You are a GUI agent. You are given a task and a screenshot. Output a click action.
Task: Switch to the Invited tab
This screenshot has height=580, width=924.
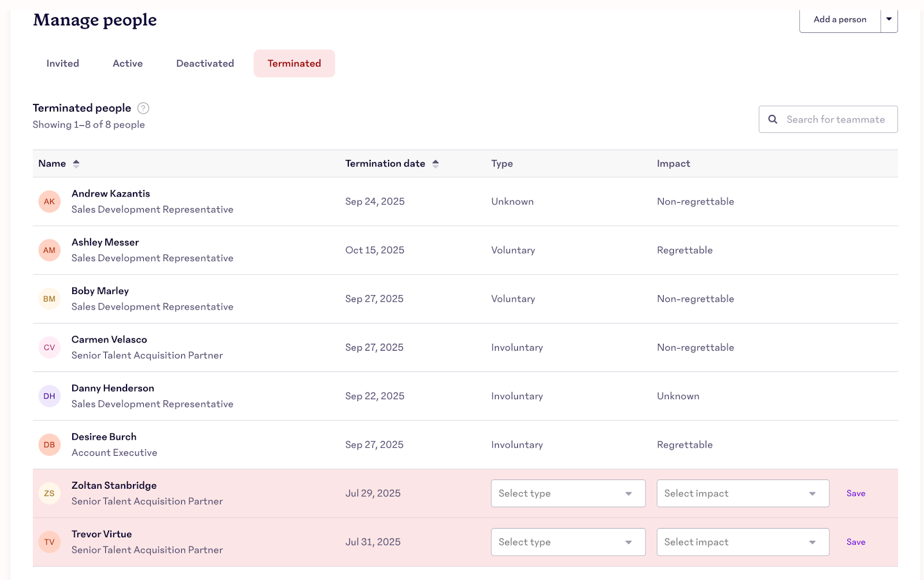click(x=63, y=64)
